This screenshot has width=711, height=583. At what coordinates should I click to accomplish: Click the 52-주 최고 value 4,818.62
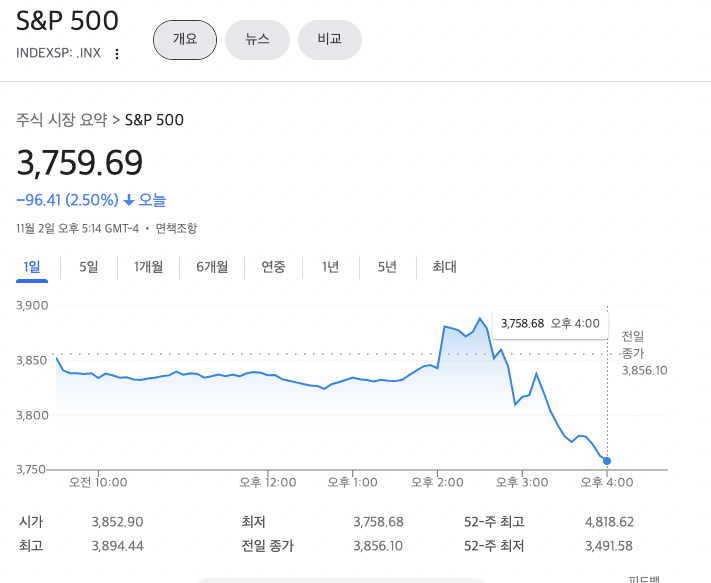[609, 522]
